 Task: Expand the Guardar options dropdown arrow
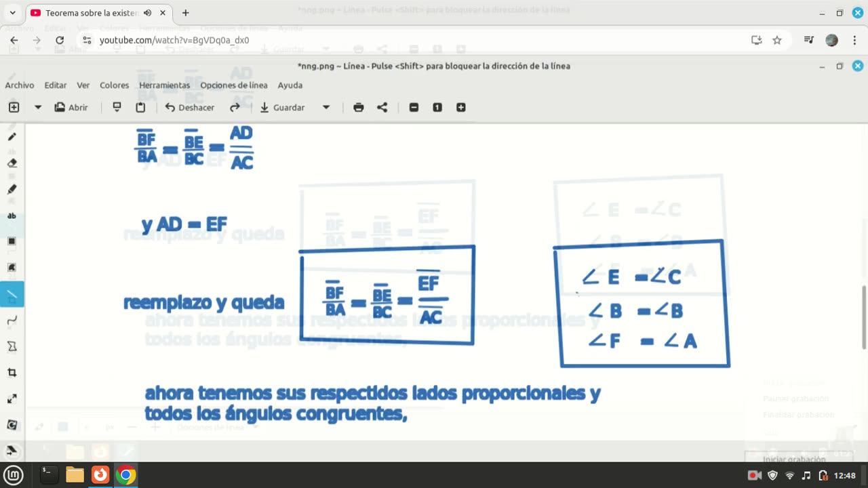[326, 107]
